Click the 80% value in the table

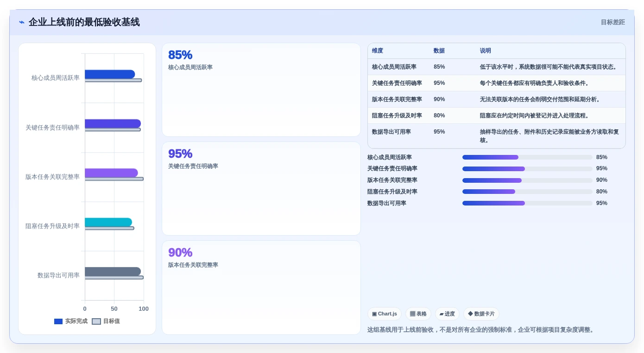(439, 116)
